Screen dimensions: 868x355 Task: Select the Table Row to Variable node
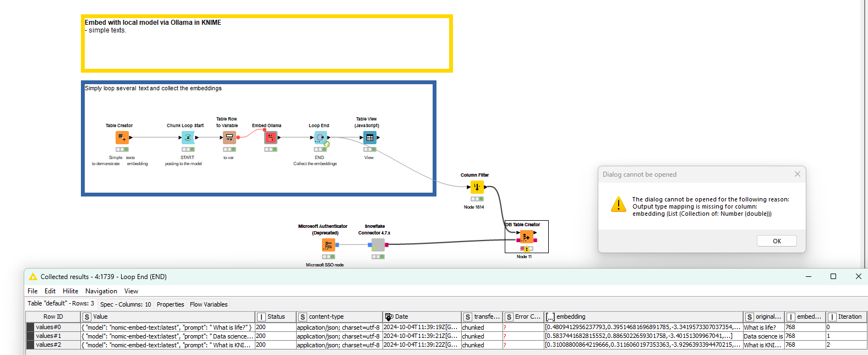click(229, 137)
